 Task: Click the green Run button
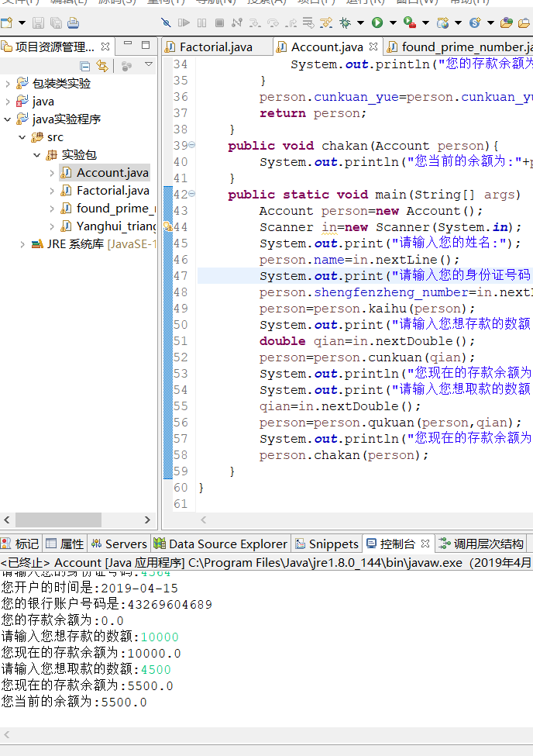tap(377, 22)
